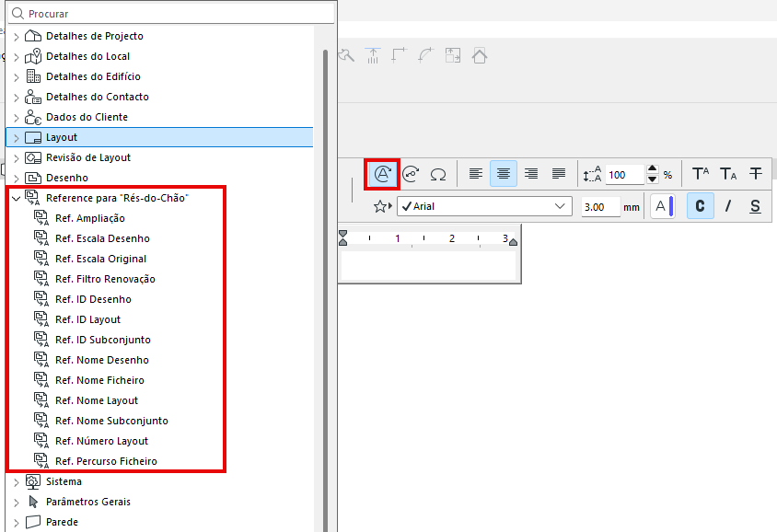Expand Detalhes do Contacto group
The height and width of the screenshot is (532, 777).
(17, 98)
